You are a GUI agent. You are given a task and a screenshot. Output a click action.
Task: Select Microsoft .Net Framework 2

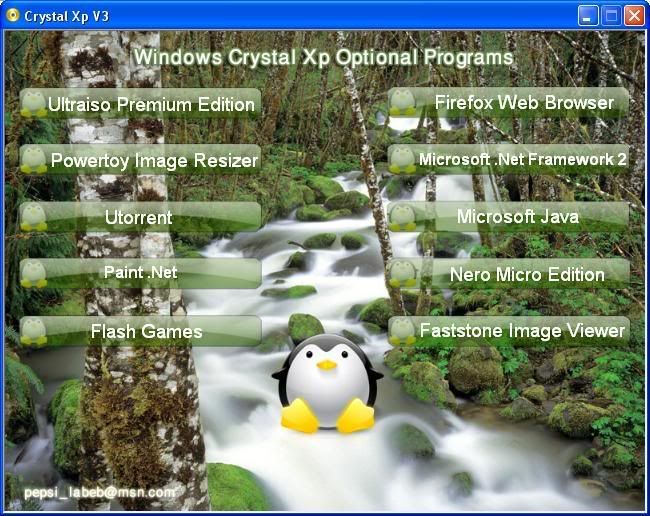pyautogui.click(x=509, y=159)
